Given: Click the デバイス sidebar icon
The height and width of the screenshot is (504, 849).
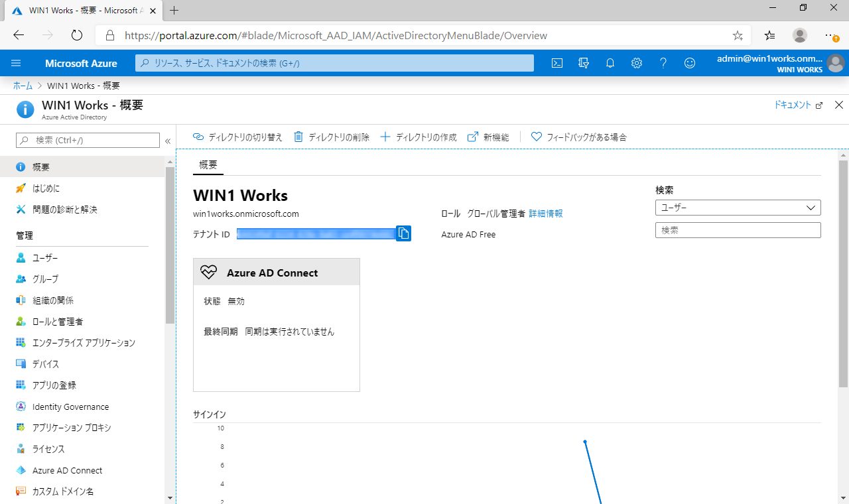Looking at the screenshot, I should (x=21, y=364).
